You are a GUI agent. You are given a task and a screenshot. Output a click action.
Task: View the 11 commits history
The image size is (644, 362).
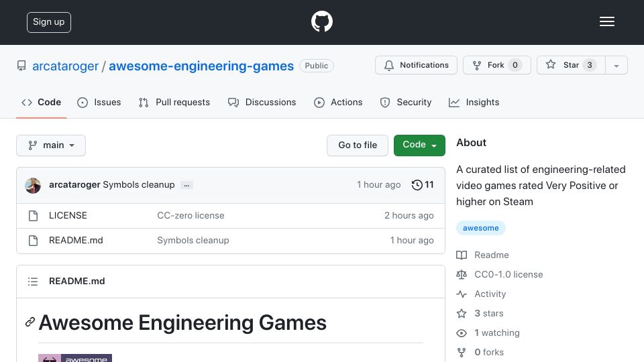click(423, 185)
